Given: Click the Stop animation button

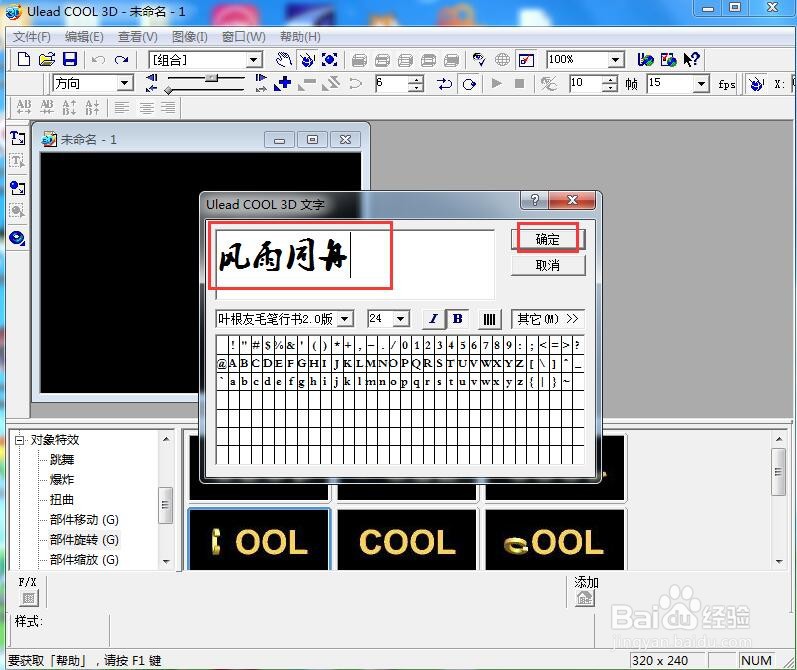Looking at the screenshot, I should pos(519,83).
